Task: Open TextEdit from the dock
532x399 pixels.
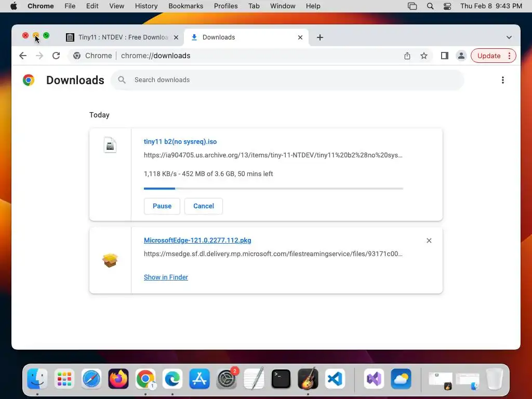Action: (254, 379)
